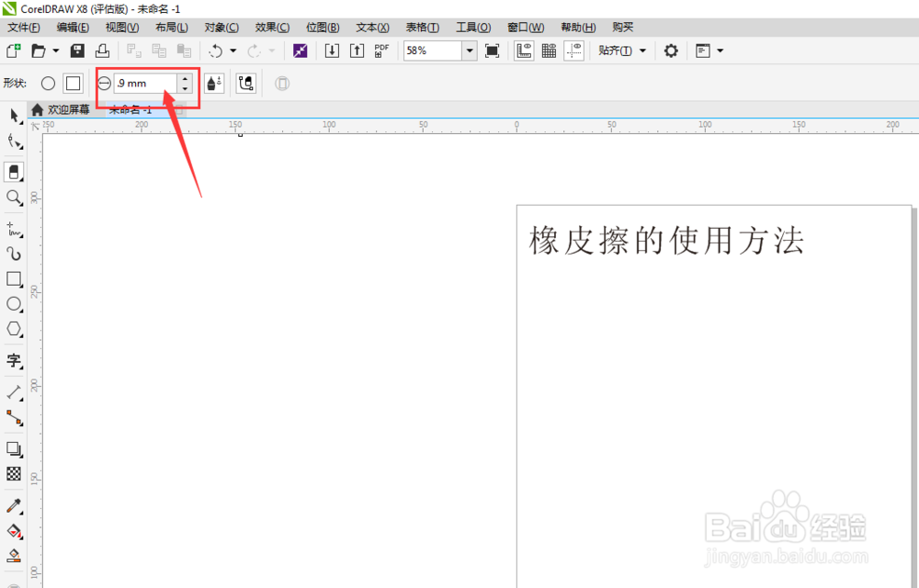
Task: Select the Zoom tool
Action: (x=15, y=197)
